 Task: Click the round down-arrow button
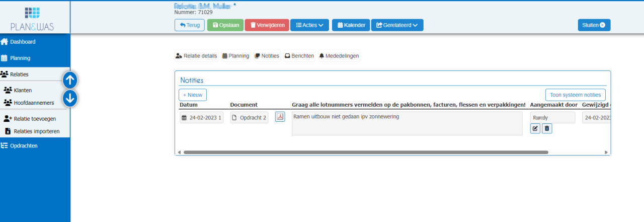70,98
